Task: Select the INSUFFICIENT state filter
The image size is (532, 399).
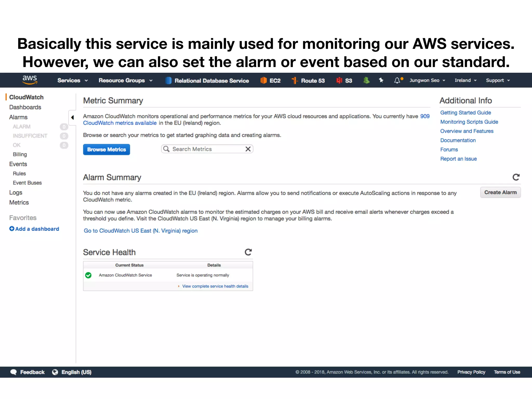Action: pos(30,136)
